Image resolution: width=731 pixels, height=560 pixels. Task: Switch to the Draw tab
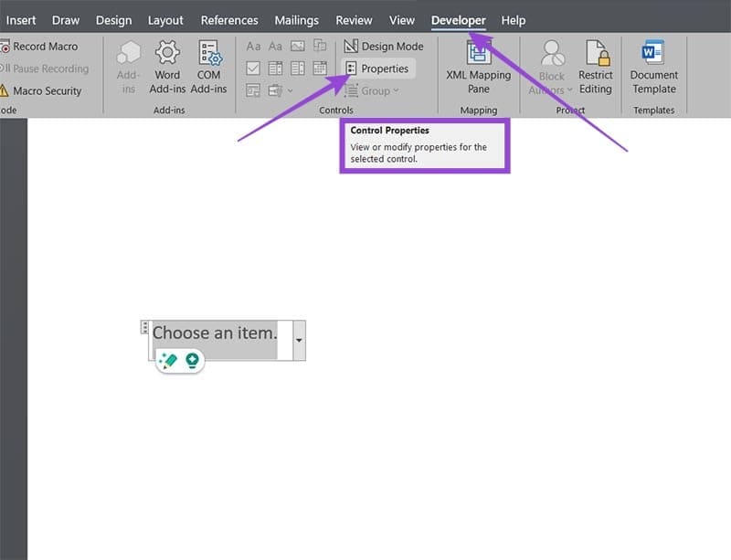66,20
